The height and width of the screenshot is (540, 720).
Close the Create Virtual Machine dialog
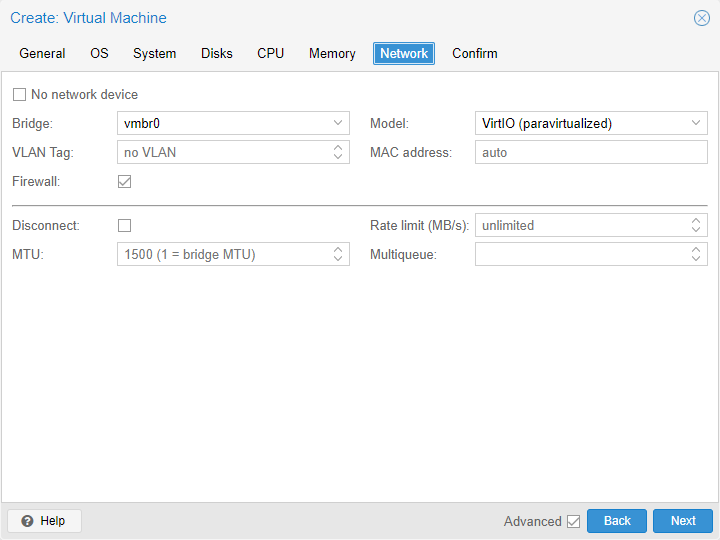click(701, 18)
